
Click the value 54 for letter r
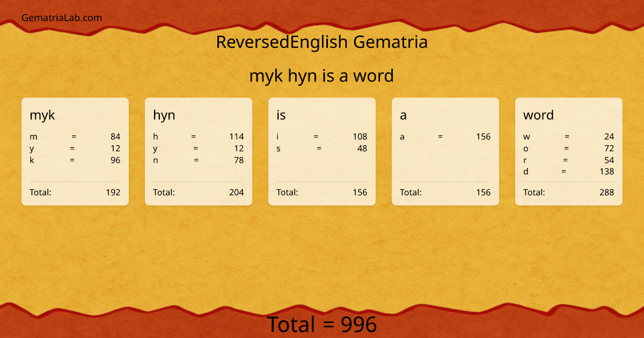point(609,160)
